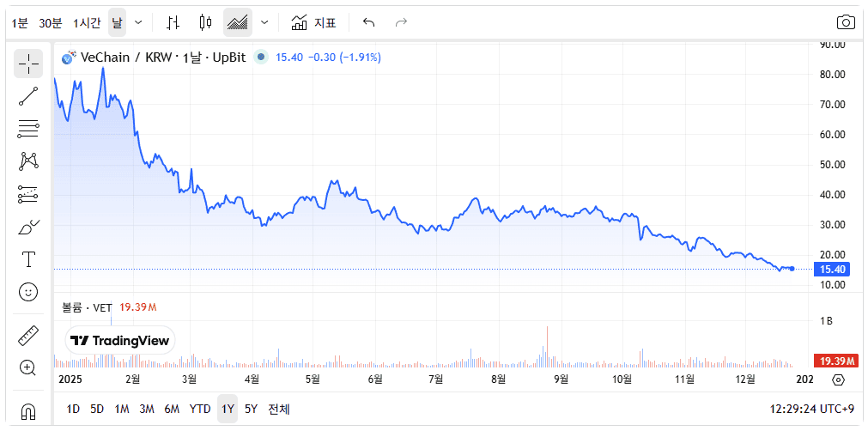Open the 지표 indicators menu
Image resolution: width=868 pixels, height=431 pixels.
coord(314,22)
